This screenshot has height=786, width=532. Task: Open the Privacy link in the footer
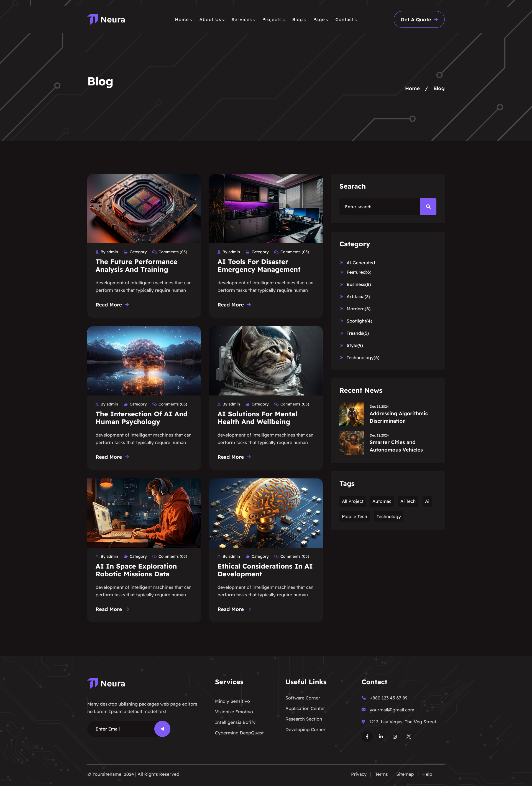(x=359, y=774)
